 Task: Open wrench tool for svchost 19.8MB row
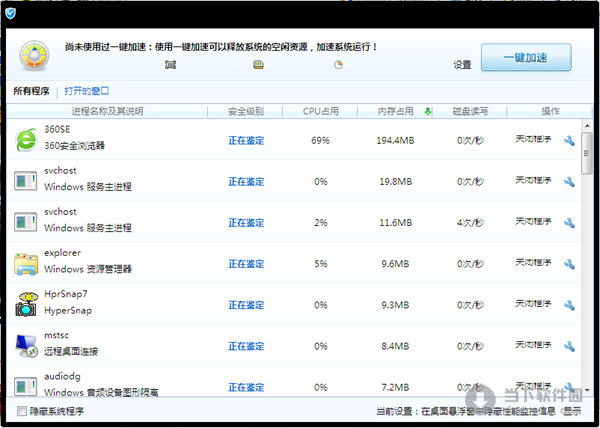569,182
